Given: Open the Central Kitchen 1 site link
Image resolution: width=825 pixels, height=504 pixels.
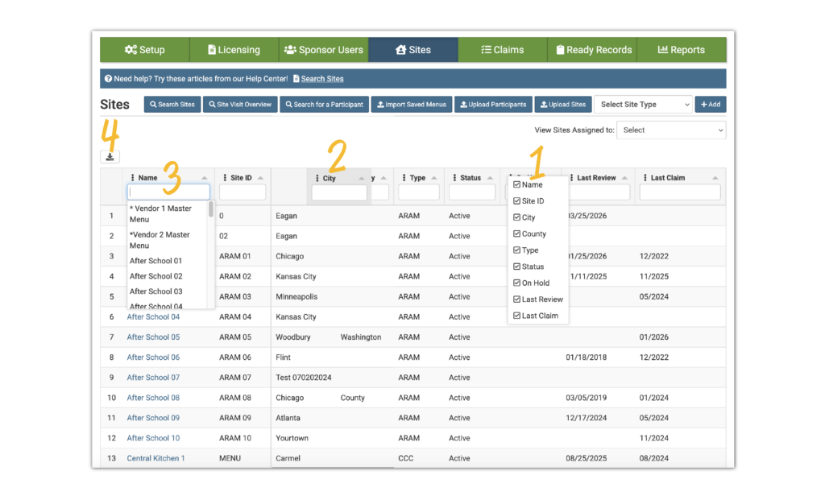Looking at the screenshot, I should pos(155,458).
